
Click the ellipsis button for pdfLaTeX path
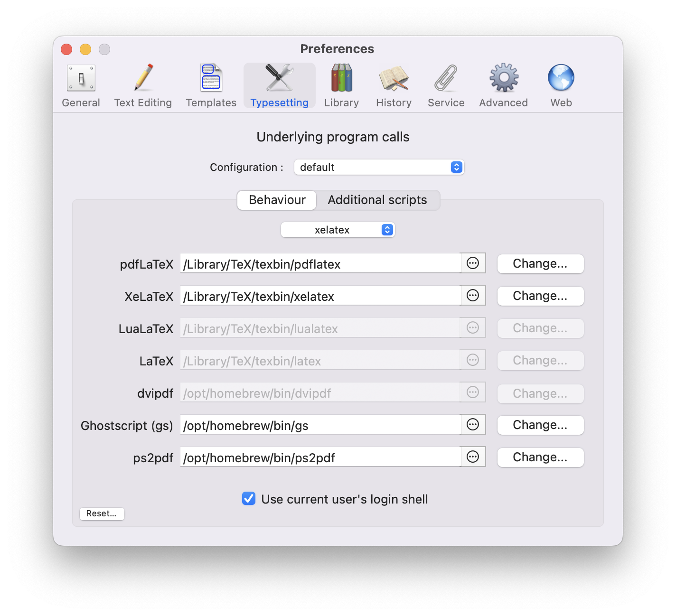(x=473, y=263)
